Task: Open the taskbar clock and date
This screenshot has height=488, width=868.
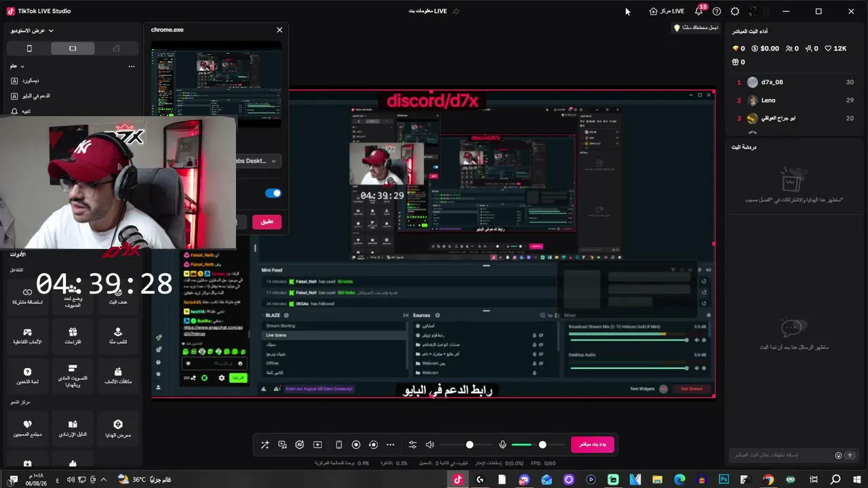Action: pos(35,479)
